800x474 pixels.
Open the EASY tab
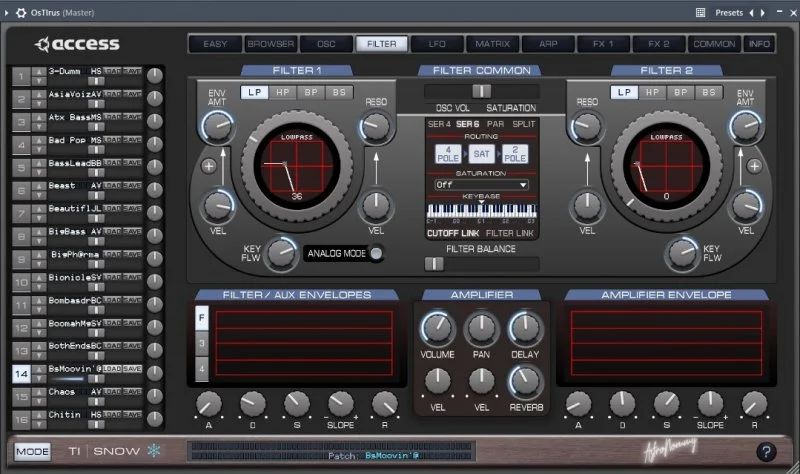(x=215, y=44)
